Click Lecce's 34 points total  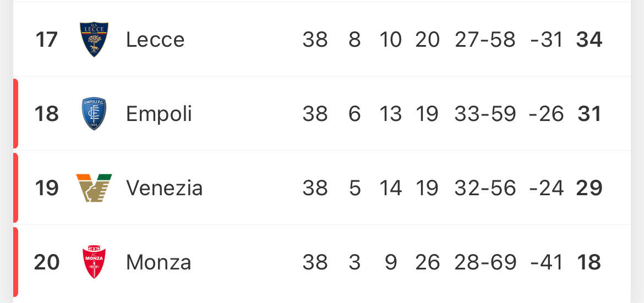coord(589,40)
